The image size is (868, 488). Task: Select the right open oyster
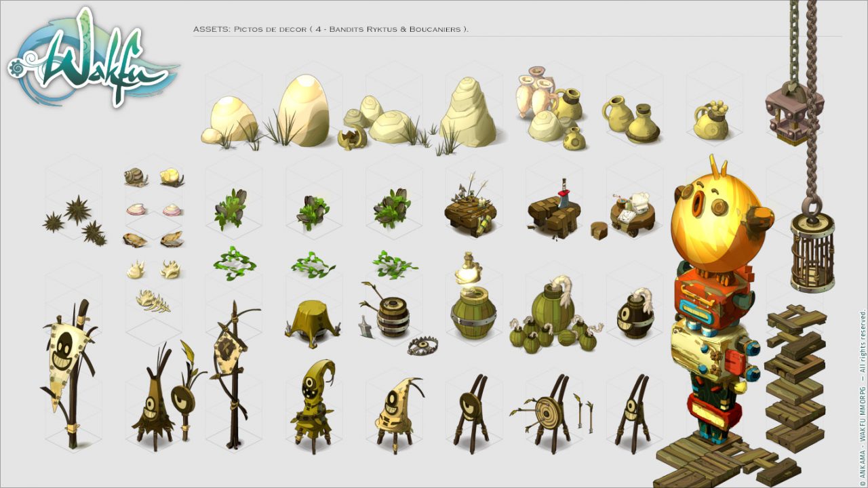pyautogui.click(x=172, y=239)
